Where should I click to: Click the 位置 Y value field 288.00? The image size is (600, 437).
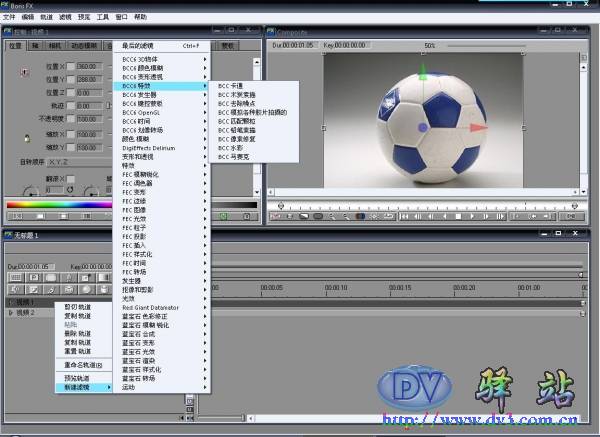click(90, 80)
